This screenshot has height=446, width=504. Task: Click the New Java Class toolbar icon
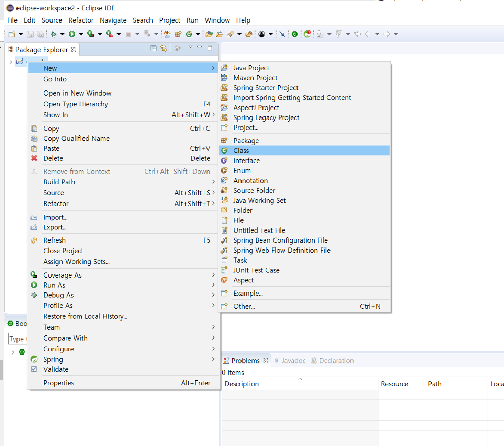tap(189, 34)
